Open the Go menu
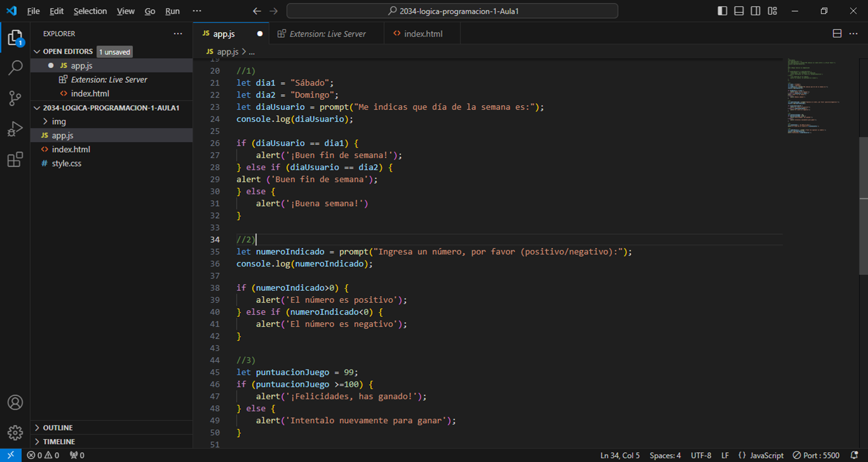The height and width of the screenshot is (462, 868). click(x=150, y=11)
